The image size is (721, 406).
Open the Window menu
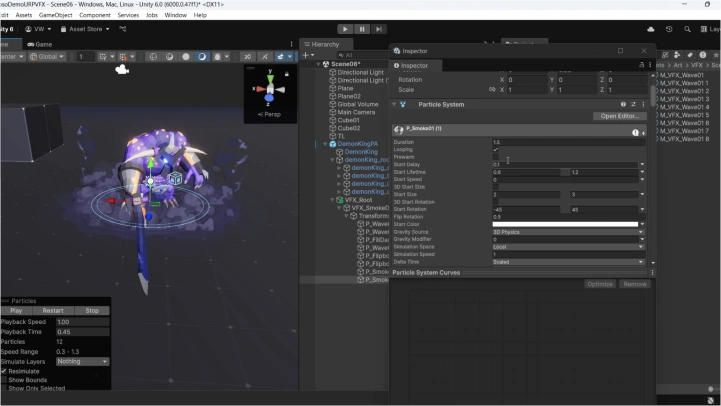click(x=176, y=15)
